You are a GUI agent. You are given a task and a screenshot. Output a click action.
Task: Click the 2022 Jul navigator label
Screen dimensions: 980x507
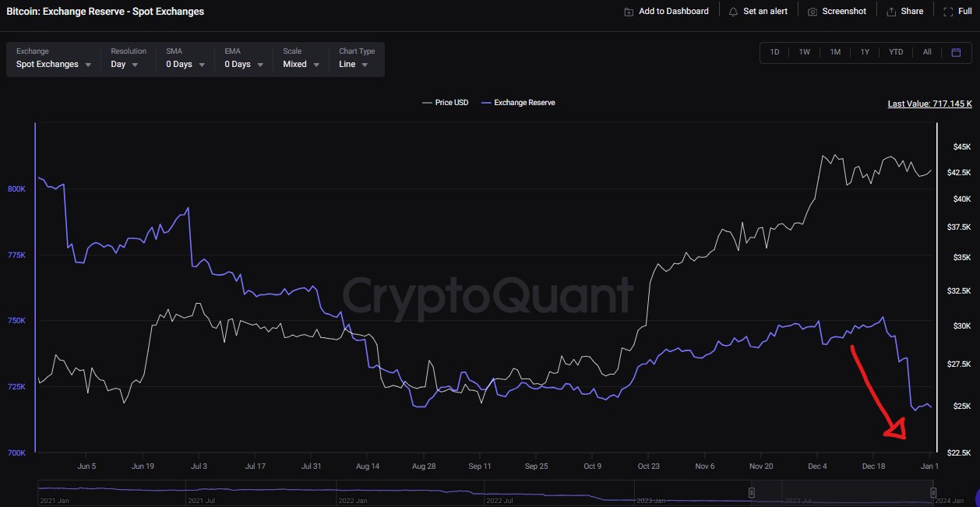[499, 501]
